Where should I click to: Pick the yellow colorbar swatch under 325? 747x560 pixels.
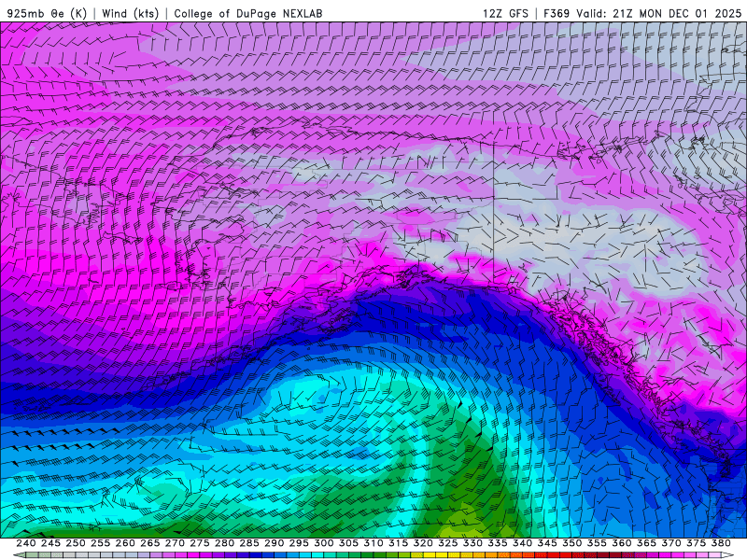point(442,555)
